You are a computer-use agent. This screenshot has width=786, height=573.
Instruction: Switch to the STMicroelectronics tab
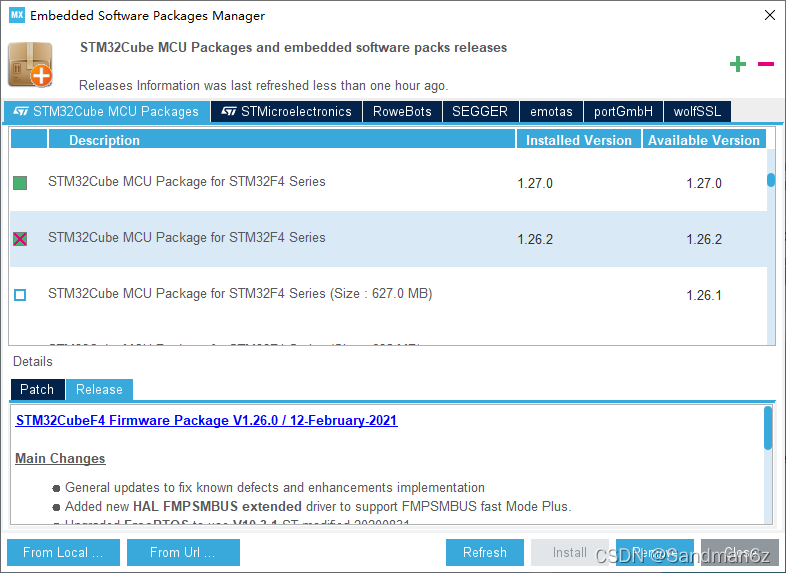coord(287,111)
